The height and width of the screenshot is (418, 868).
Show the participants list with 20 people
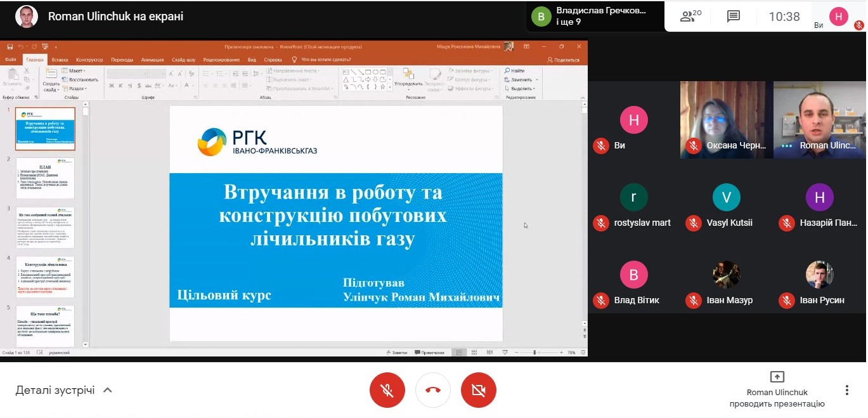pos(689,17)
